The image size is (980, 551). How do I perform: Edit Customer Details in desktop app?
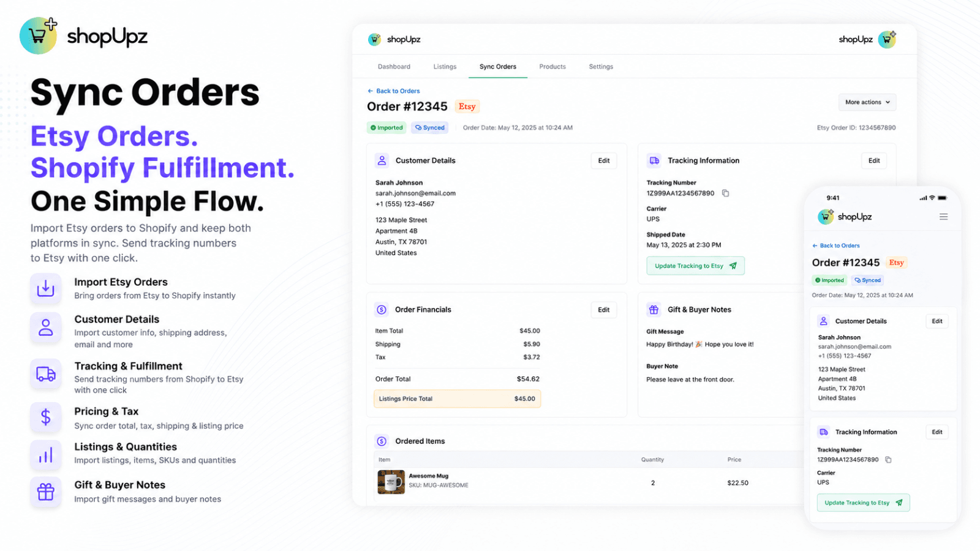click(x=604, y=160)
